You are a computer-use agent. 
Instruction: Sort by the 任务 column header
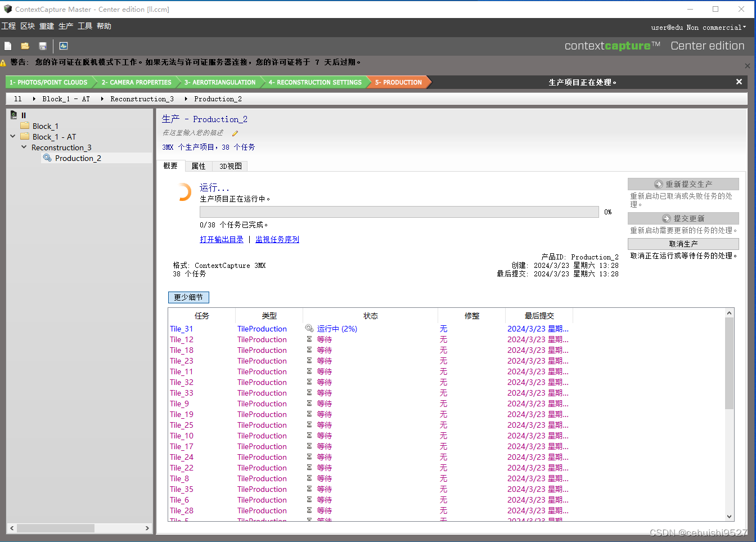(202, 316)
